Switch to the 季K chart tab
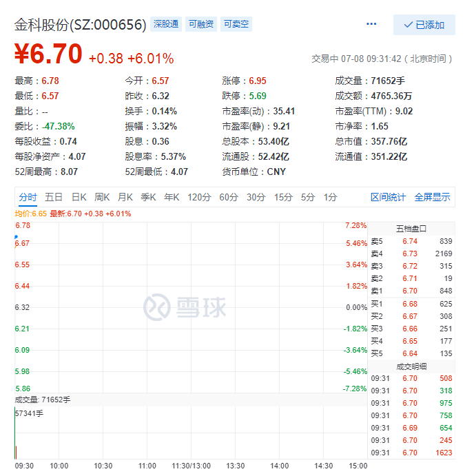The width and height of the screenshot is (465, 476). click(148, 197)
